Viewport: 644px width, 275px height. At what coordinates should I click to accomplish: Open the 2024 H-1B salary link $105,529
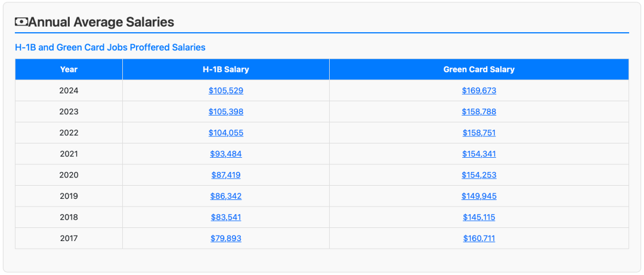click(226, 90)
